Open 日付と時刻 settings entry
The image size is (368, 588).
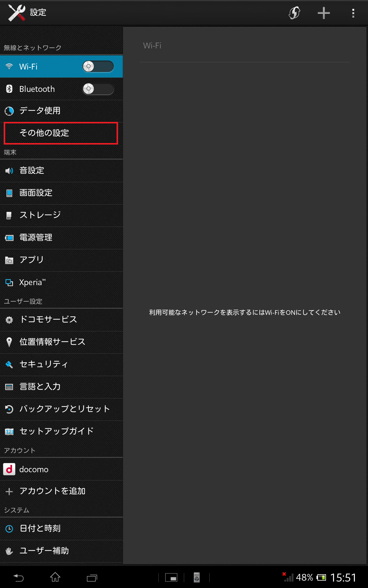[61, 529]
